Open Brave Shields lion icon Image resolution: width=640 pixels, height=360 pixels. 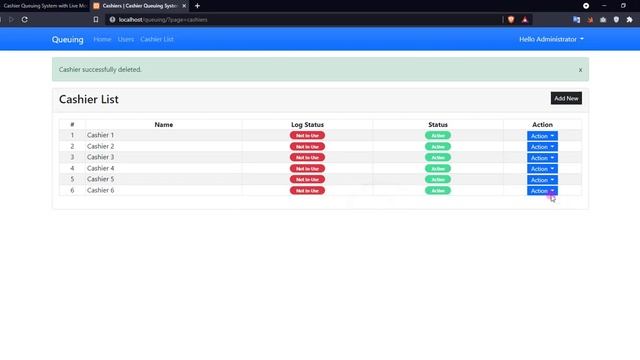[x=511, y=19]
